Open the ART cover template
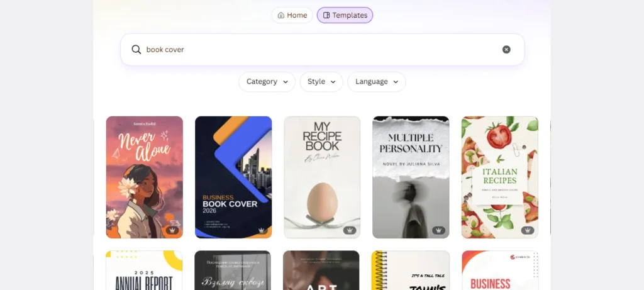644x290 pixels. point(321,270)
